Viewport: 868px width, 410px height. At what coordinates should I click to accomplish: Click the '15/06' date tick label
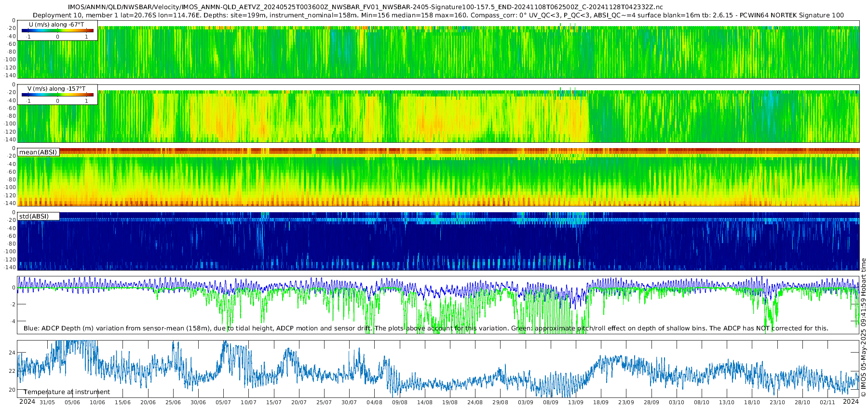pyautogui.click(x=122, y=402)
